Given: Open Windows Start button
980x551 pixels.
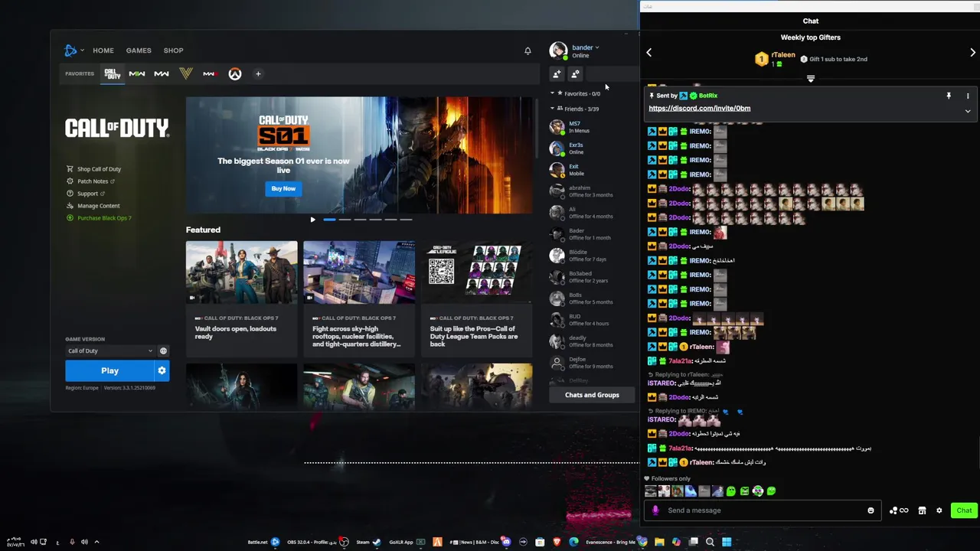Looking at the screenshot, I should pos(727,542).
